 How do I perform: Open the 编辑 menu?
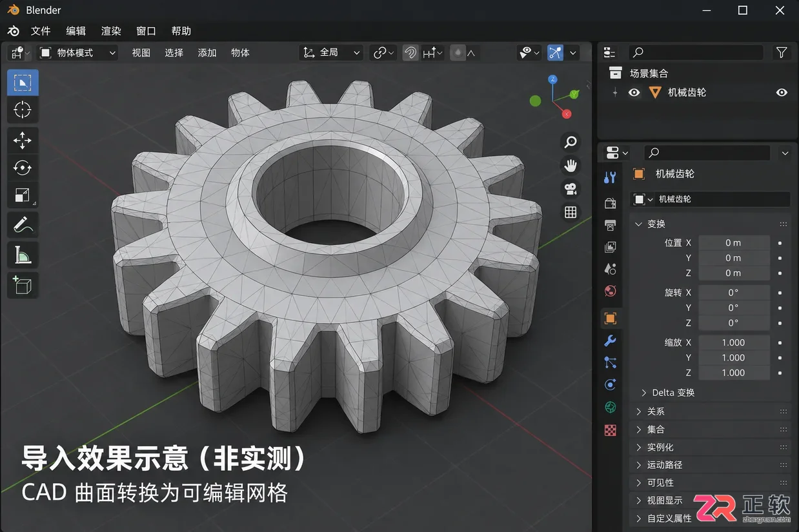[x=76, y=31]
